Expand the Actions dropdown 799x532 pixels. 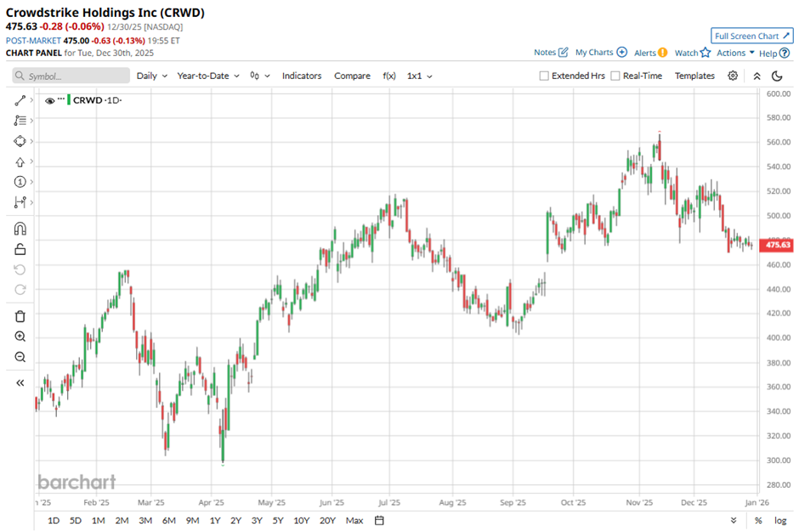click(x=735, y=53)
